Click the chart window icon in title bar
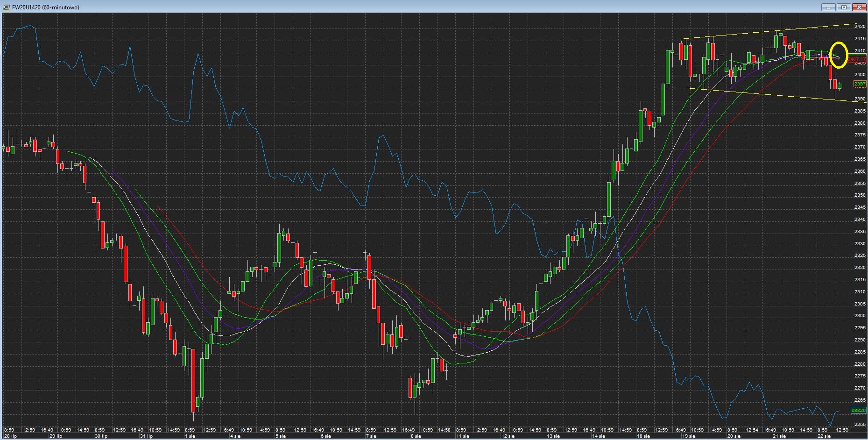Image resolution: width=868 pixels, height=440 pixels. point(7,7)
